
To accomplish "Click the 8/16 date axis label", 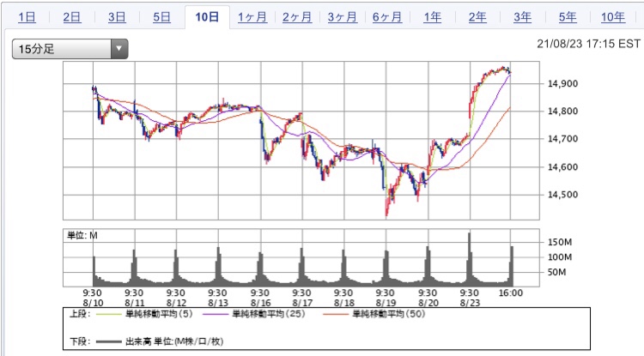I will point(260,303).
